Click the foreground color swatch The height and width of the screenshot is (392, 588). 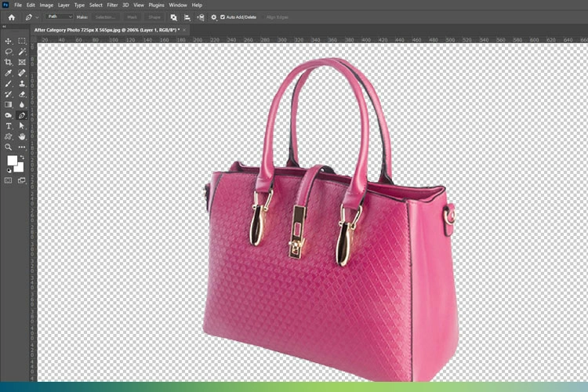tap(12, 161)
